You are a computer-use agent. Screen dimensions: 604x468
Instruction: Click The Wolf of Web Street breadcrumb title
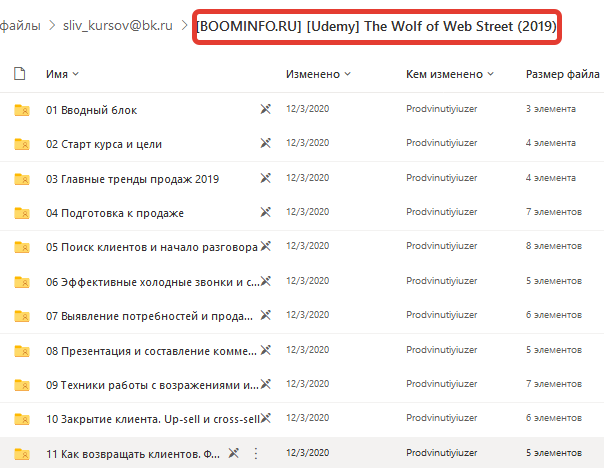pyautogui.click(x=376, y=27)
